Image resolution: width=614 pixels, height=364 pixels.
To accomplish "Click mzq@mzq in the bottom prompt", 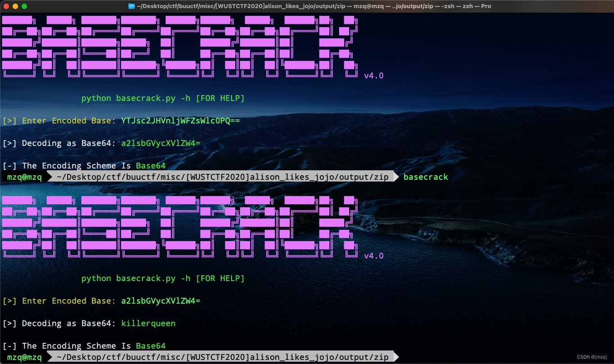I will click(24, 357).
